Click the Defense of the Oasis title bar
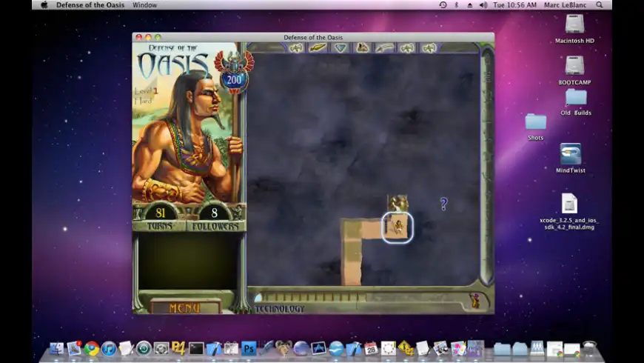 tap(313, 37)
